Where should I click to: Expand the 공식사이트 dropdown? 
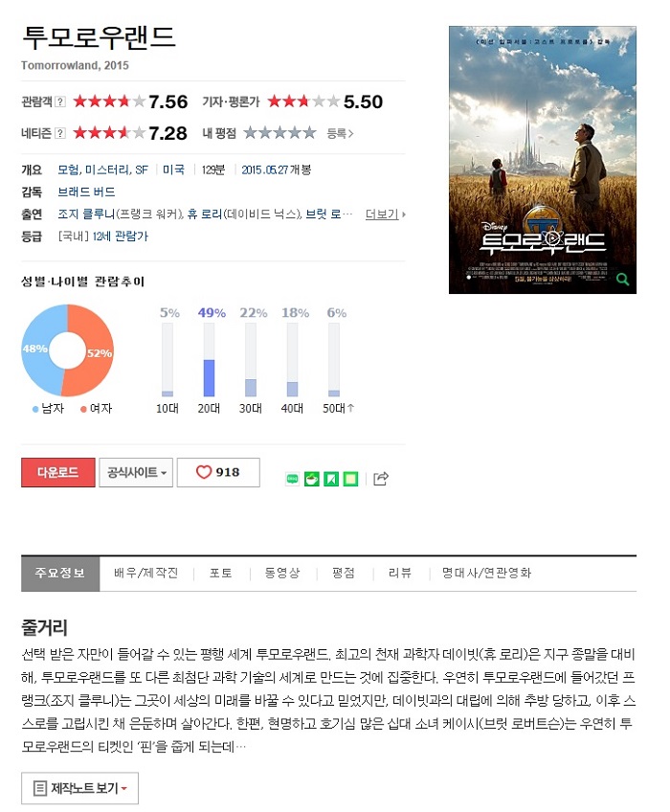point(136,472)
